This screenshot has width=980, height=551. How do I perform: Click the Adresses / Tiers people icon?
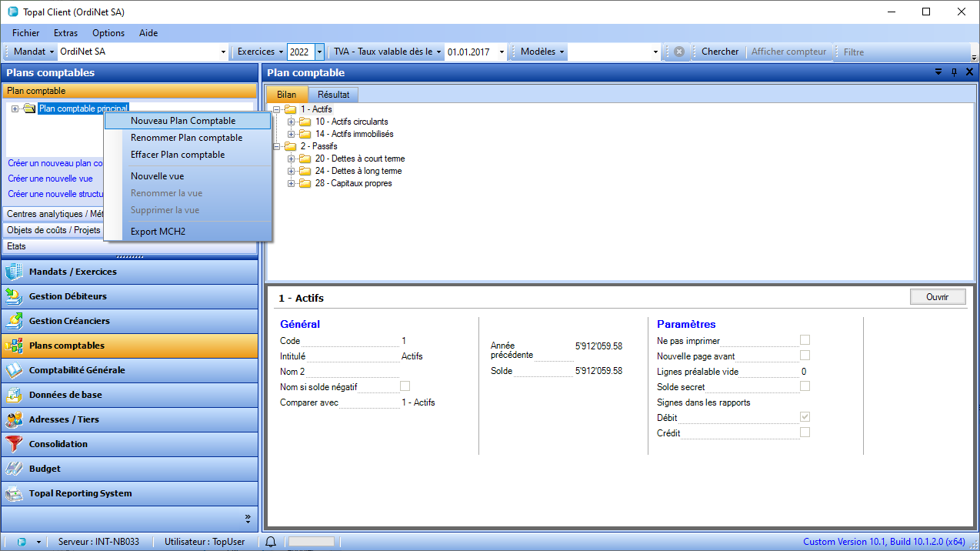pyautogui.click(x=15, y=419)
